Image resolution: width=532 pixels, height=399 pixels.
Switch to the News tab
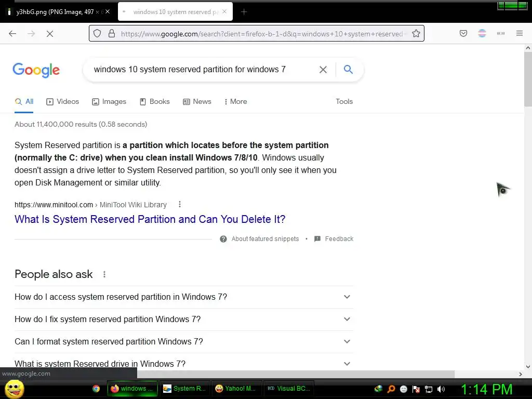[197, 101]
